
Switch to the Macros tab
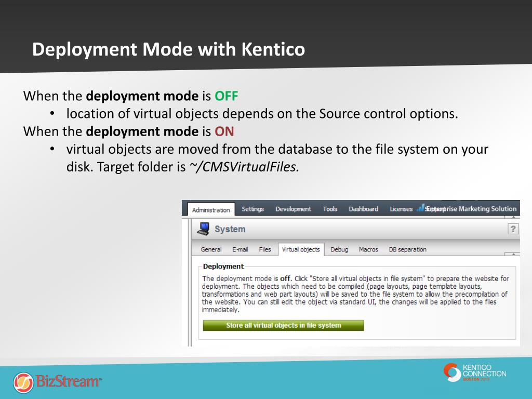(368, 249)
